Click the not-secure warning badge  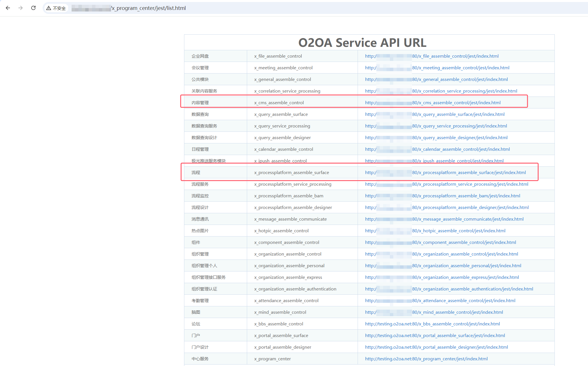coord(56,8)
